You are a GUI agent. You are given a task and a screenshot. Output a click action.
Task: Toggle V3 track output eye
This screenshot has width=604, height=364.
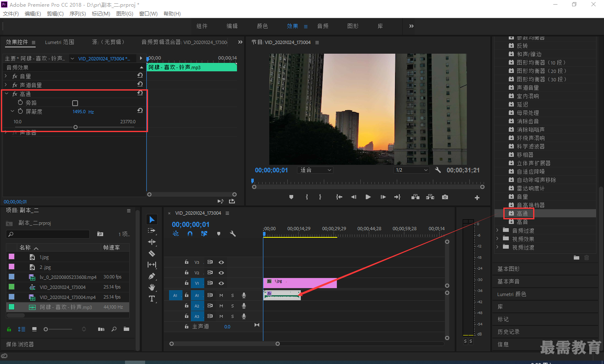(221, 262)
